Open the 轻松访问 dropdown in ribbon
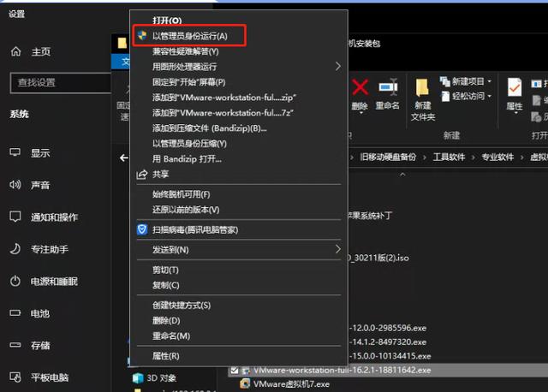This screenshot has height=392, width=548. 489,96
